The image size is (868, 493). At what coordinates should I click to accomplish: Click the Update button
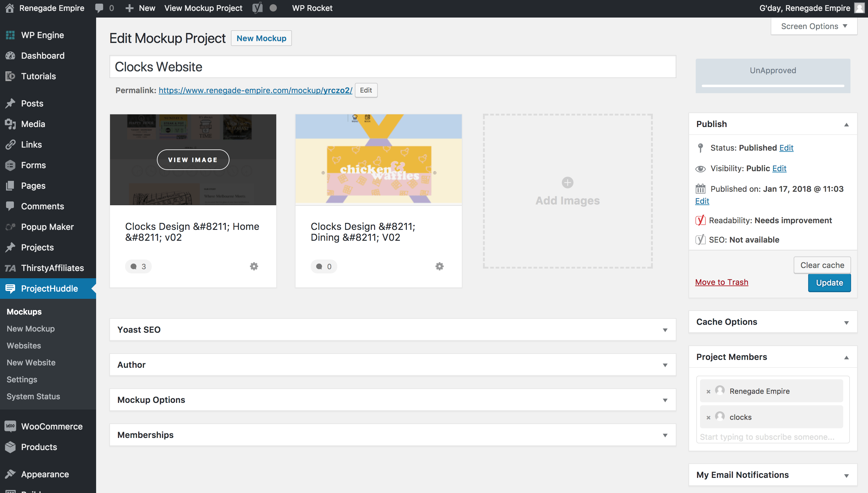(829, 283)
